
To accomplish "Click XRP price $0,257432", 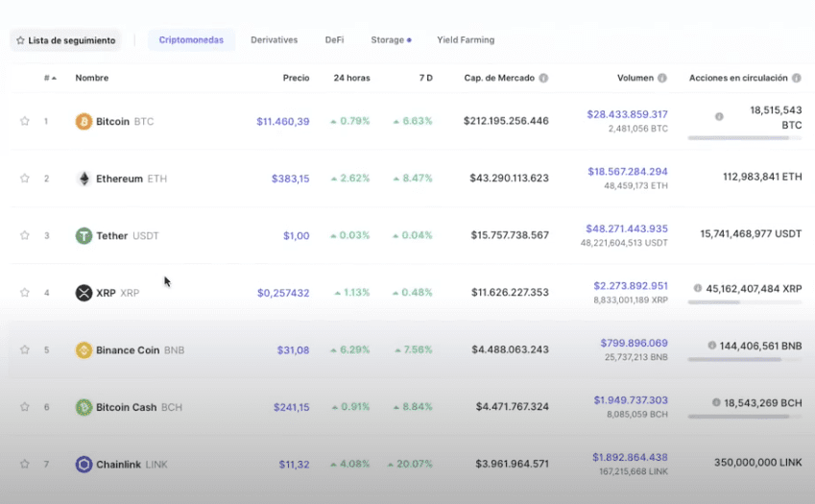I will [283, 293].
